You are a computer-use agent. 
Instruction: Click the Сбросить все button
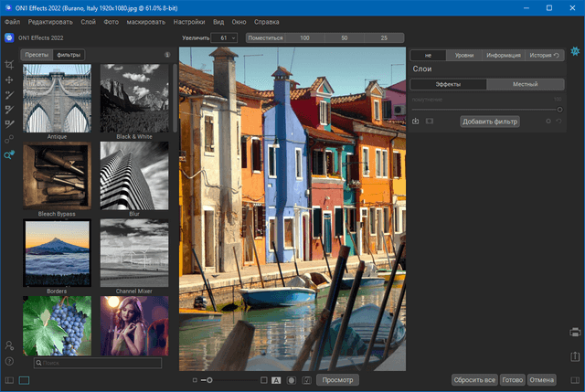coord(473,379)
